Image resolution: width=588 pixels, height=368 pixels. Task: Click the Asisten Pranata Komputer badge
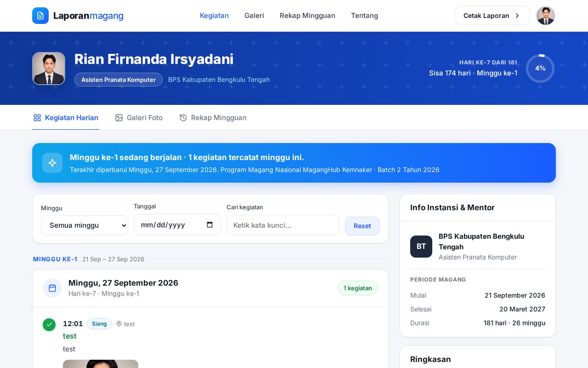tap(119, 80)
